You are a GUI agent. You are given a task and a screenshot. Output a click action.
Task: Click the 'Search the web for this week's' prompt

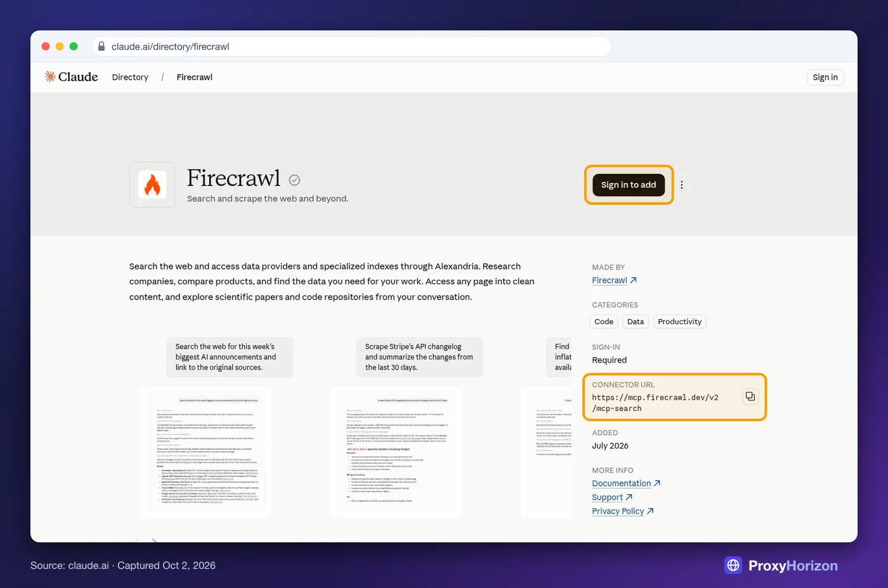230,357
